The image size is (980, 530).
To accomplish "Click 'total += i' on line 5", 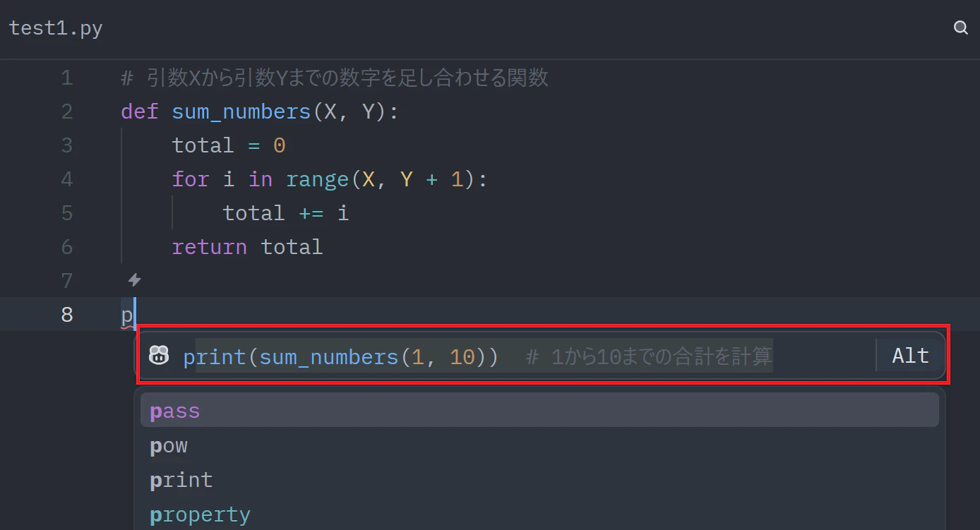I will 286,213.
